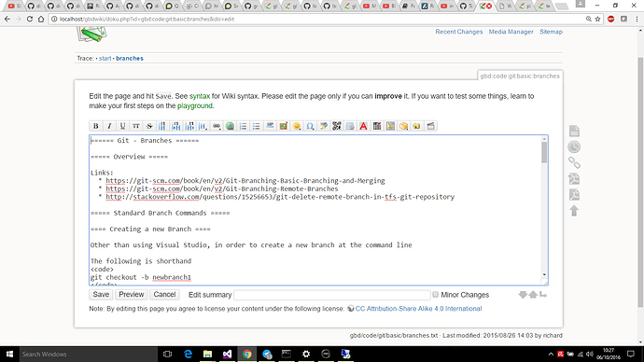Go to 'start' in the trace breadcrumb
The height and width of the screenshot is (362, 644).
tap(105, 58)
